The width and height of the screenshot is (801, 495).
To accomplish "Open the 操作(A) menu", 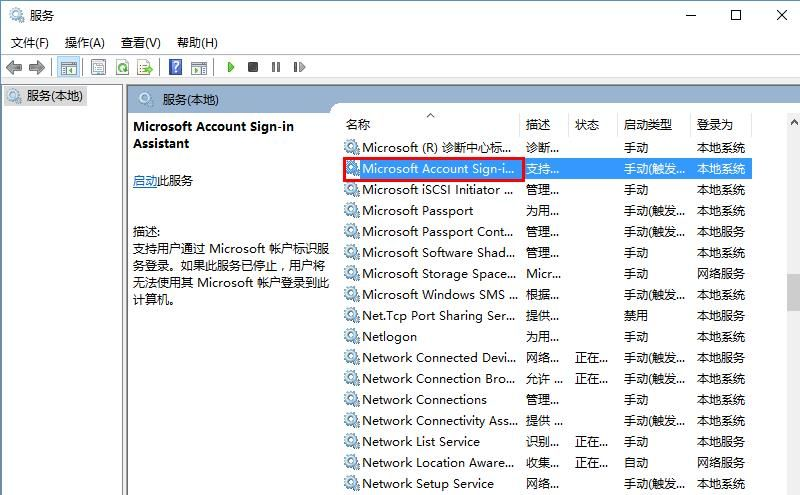I will point(85,42).
